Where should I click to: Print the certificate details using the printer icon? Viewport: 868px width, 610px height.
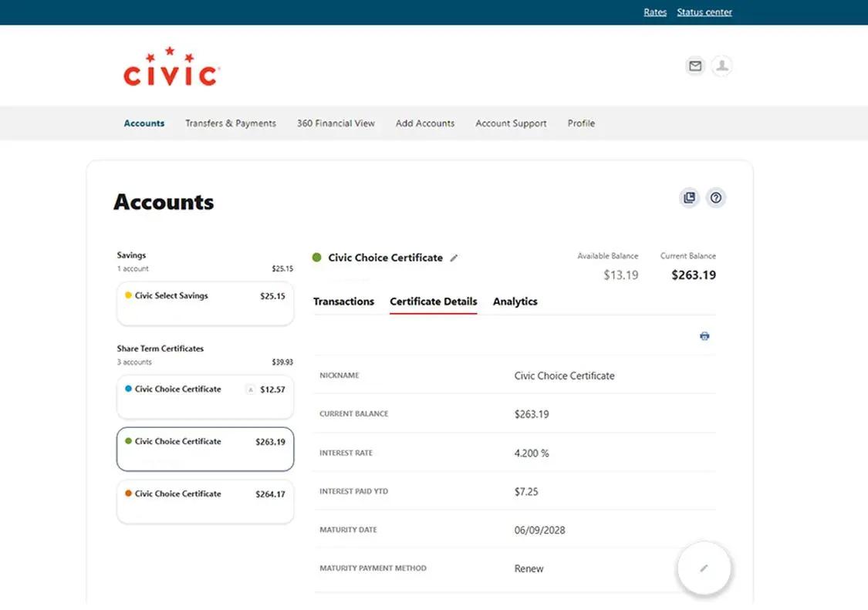click(x=704, y=335)
